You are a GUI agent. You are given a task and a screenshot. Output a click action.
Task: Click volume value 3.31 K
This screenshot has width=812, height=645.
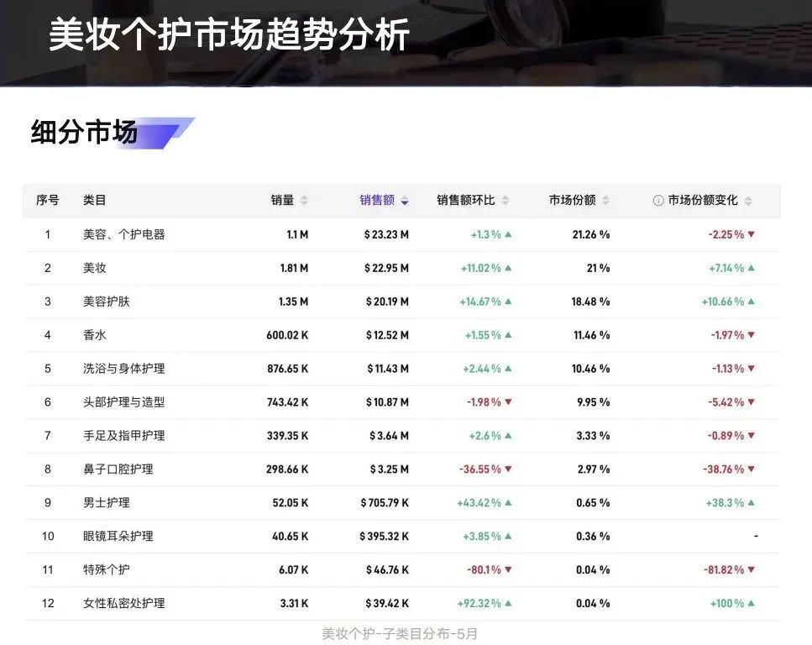(x=294, y=603)
